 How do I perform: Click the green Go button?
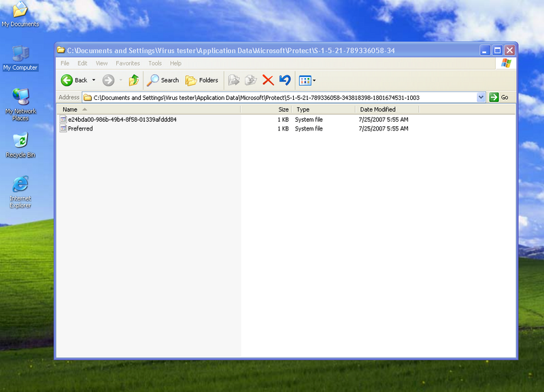click(x=499, y=97)
